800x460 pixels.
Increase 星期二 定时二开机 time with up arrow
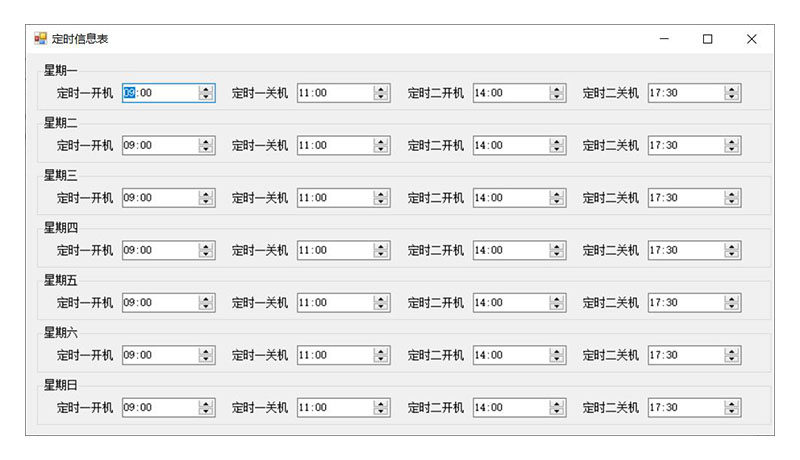[x=557, y=141]
